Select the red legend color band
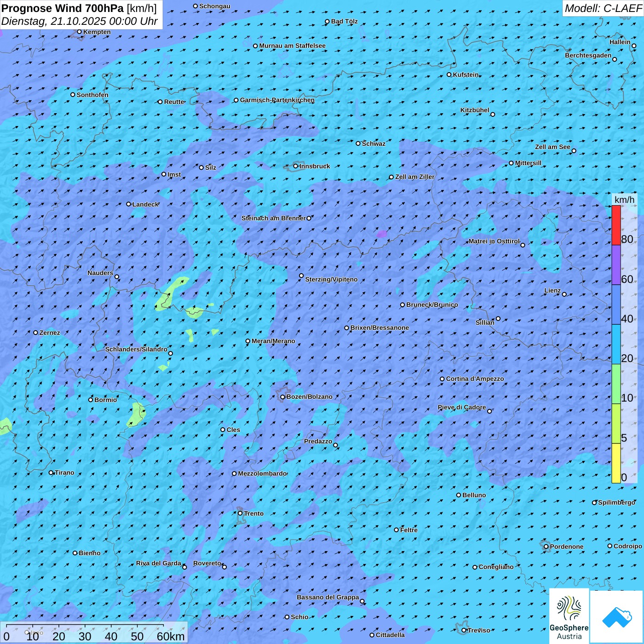The width and height of the screenshot is (644, 644). [x=616, y=225]
